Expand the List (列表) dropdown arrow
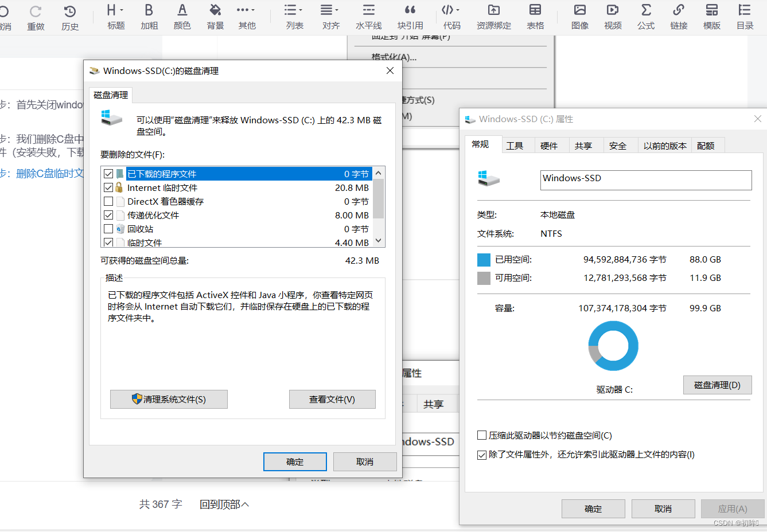767x532 pixels. [x=301, y=10]
